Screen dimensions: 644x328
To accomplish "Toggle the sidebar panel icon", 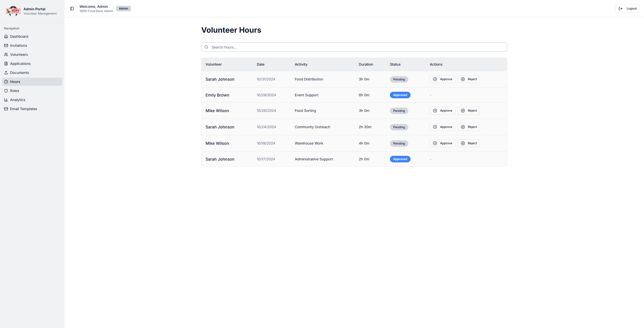I will coord(72,9).
